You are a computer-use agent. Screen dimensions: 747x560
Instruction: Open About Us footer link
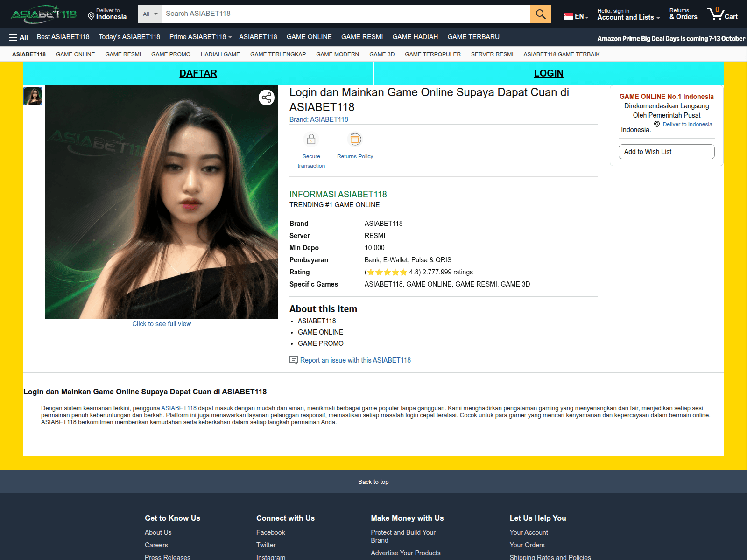click(x=158, y=532)
